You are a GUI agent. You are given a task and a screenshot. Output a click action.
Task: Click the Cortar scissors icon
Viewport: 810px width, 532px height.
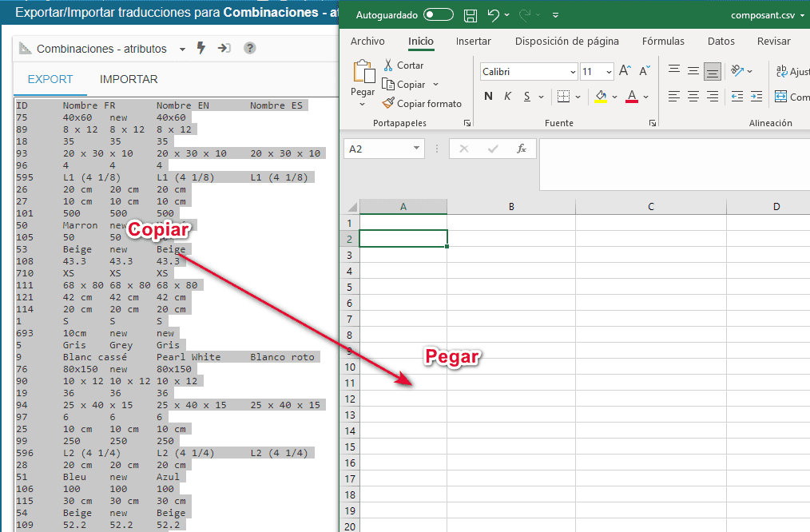coord(388,66)
